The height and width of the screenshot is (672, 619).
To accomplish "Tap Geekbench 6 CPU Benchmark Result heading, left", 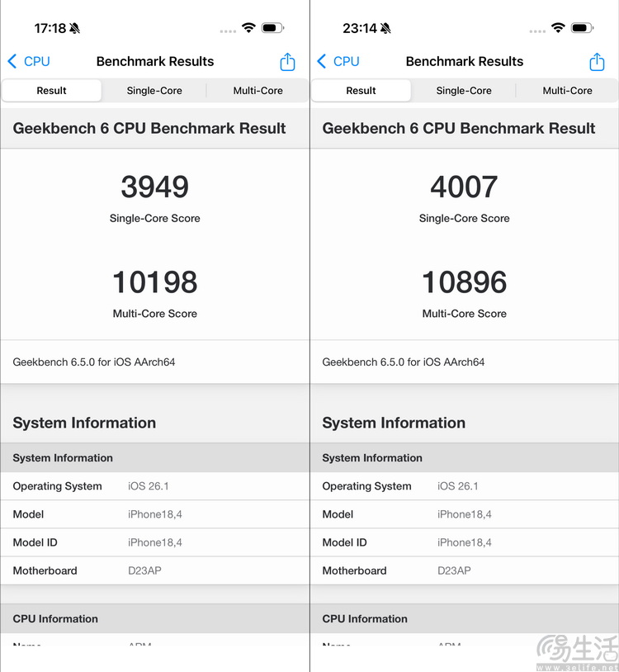I will pos(149,128).
